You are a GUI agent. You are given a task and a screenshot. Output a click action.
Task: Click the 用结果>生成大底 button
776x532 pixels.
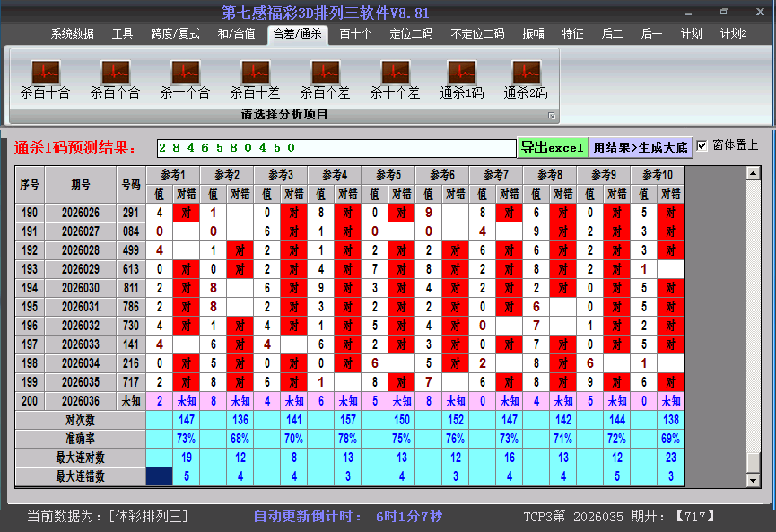[x=641, y=145]
